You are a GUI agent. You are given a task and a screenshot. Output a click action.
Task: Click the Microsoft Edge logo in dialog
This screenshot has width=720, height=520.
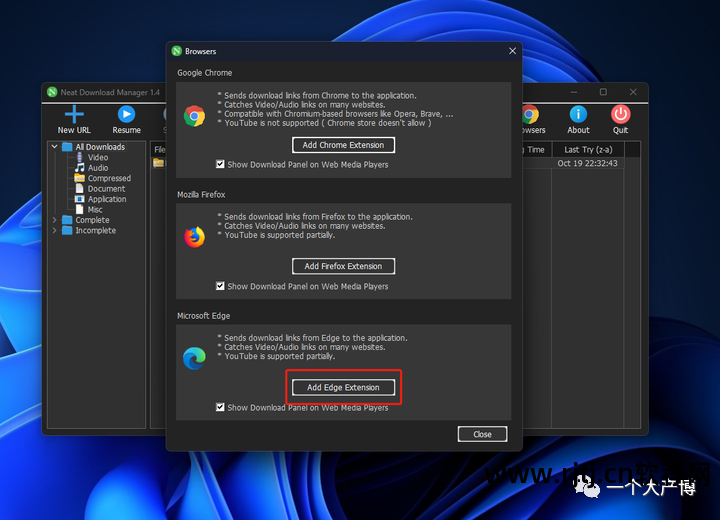(195, 358)
